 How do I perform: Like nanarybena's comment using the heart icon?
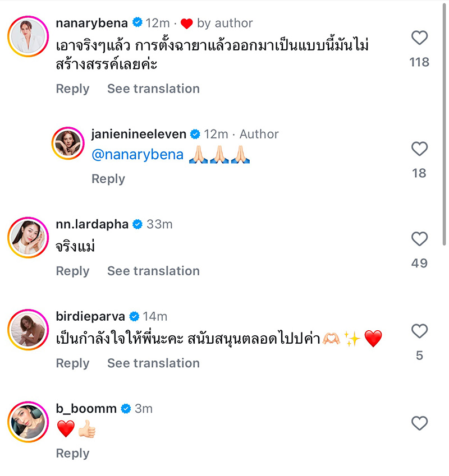point(419,38)
